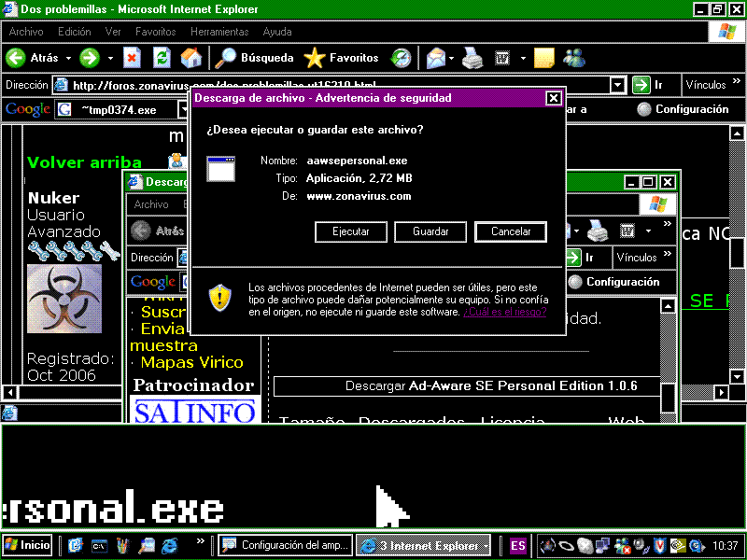Click the printer icon in Descarga window toolbar
The width and height of the screenshot is (747, 560).
[597, 231]
